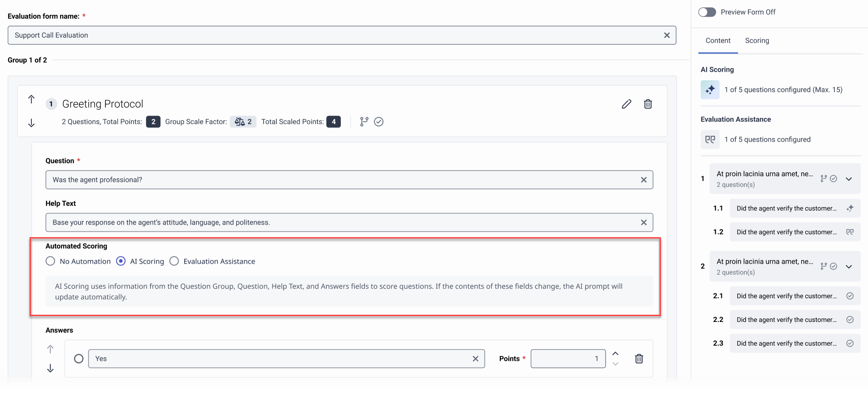Select sidebar group 1 'At proin lacinia urna amet'
This screenshot has height=395, width=868.
(x=785, y=179)
